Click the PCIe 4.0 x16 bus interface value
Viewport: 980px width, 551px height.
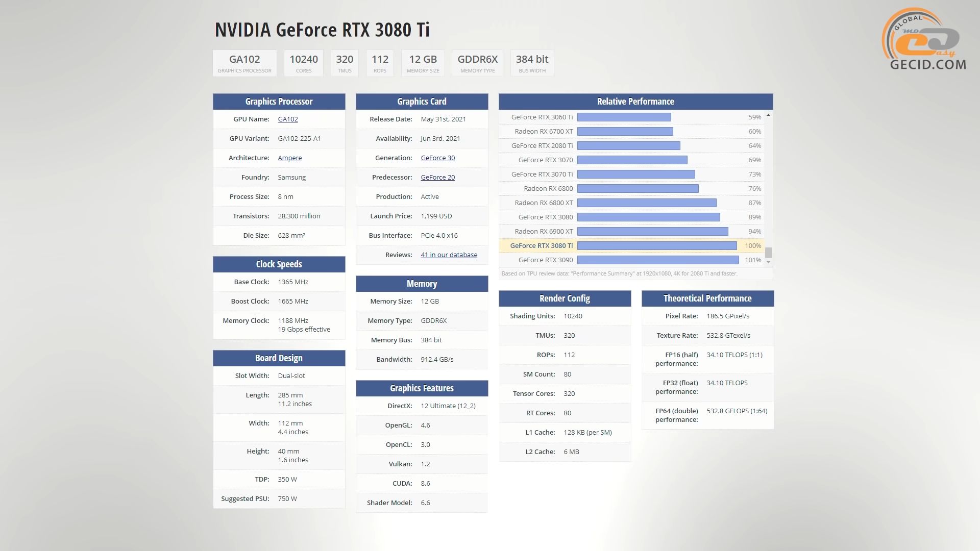439,235
